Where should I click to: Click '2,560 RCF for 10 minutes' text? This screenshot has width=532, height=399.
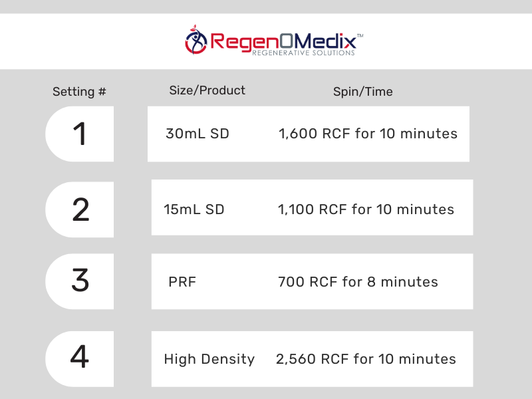click(366, 359)
